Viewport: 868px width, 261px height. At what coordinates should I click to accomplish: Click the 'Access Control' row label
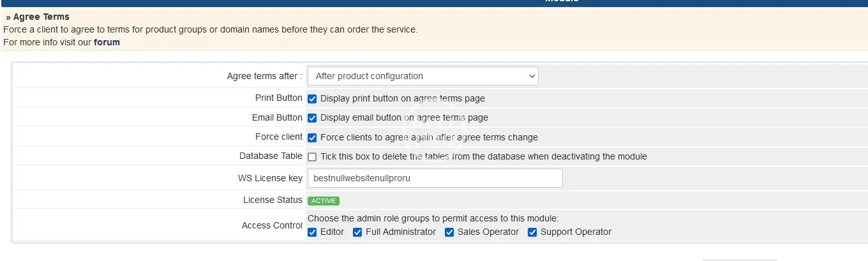point(272,225)
